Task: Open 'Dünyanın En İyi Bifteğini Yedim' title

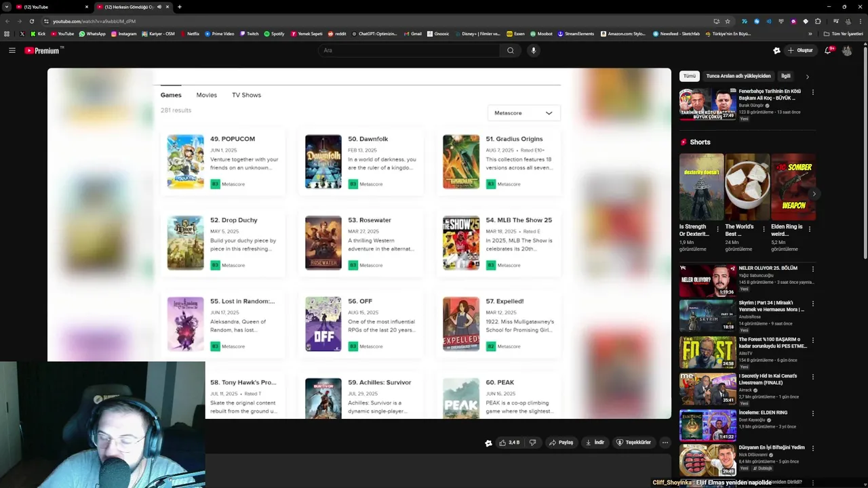Action: [772, 447]
